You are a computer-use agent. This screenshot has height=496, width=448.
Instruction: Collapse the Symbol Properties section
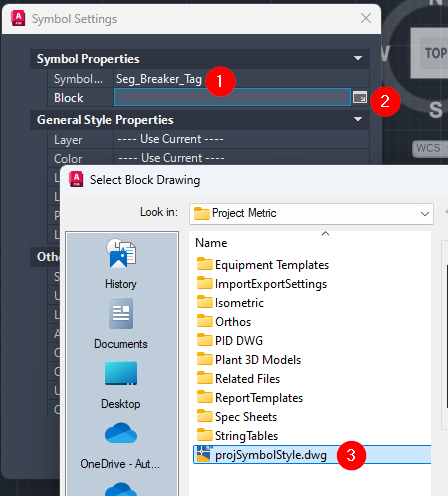(x=358, y=59)
